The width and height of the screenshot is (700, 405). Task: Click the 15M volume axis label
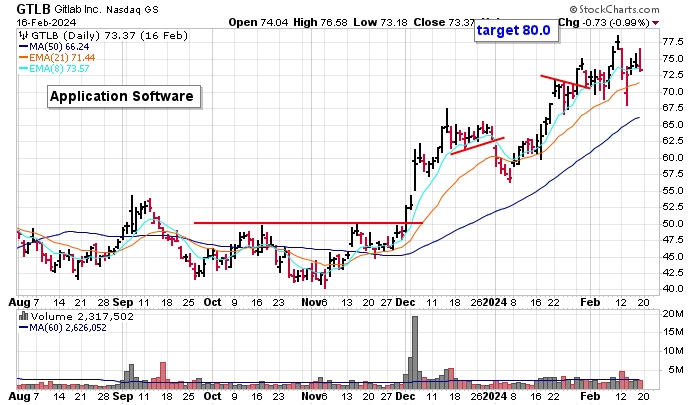673,332
